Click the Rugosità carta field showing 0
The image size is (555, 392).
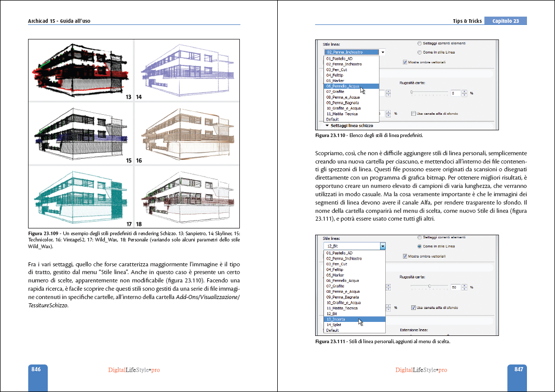(454, 93)
